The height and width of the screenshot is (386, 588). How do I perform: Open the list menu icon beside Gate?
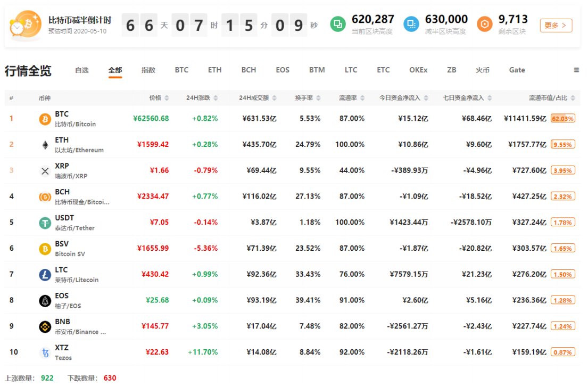(576, 70)
